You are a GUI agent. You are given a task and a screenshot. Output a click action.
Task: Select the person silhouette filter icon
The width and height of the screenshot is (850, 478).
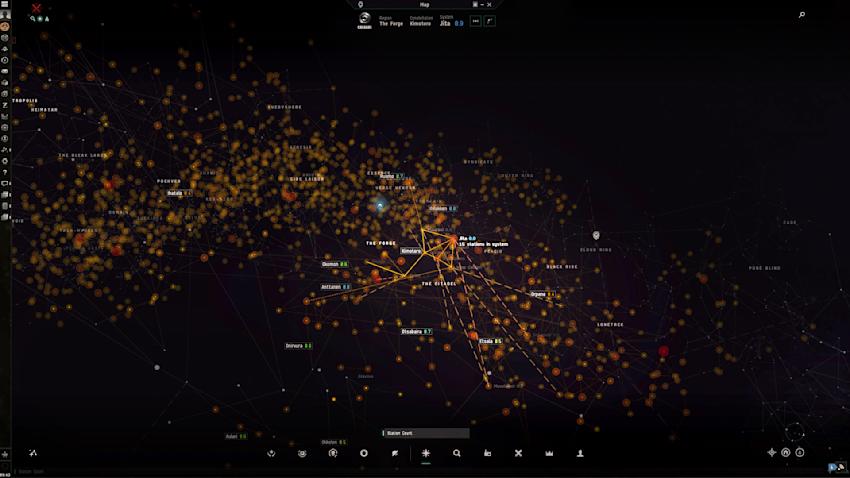580,453
